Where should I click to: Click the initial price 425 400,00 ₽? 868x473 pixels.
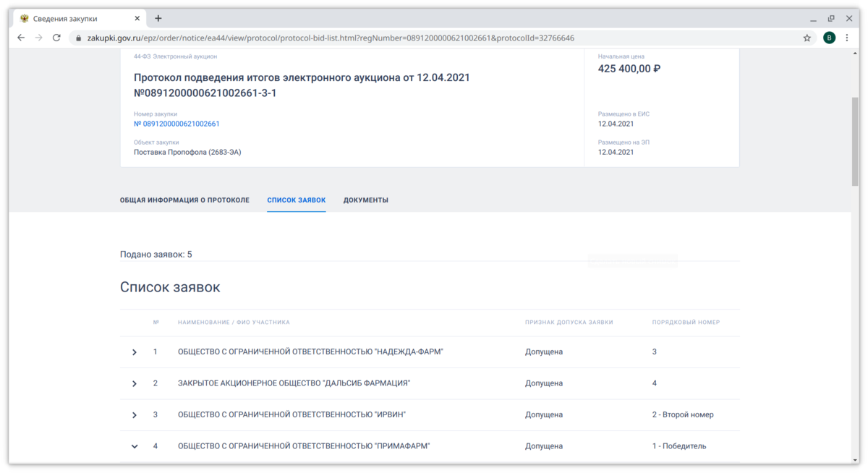[629, 69]
